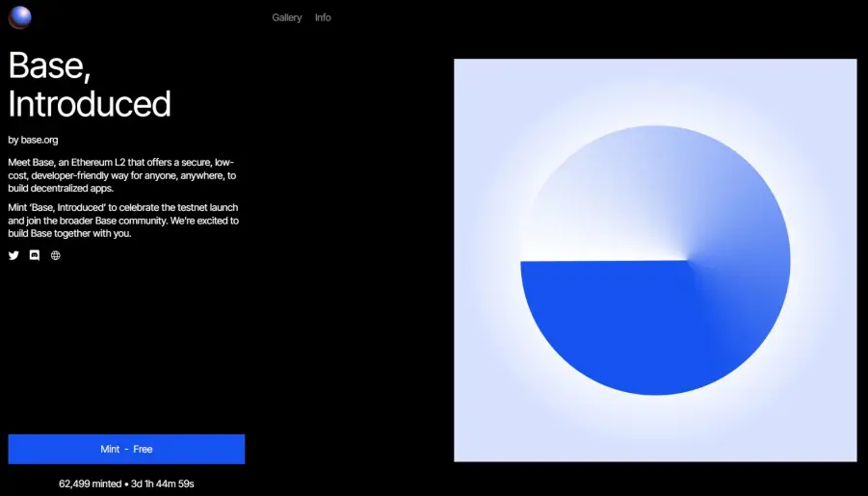Click the paragraph beginning 'Meet Base, an Ethereum L2'
Image resolution: width=868 pixels, height=496 pixels.
pyautogui.click(x=122, y=175)
